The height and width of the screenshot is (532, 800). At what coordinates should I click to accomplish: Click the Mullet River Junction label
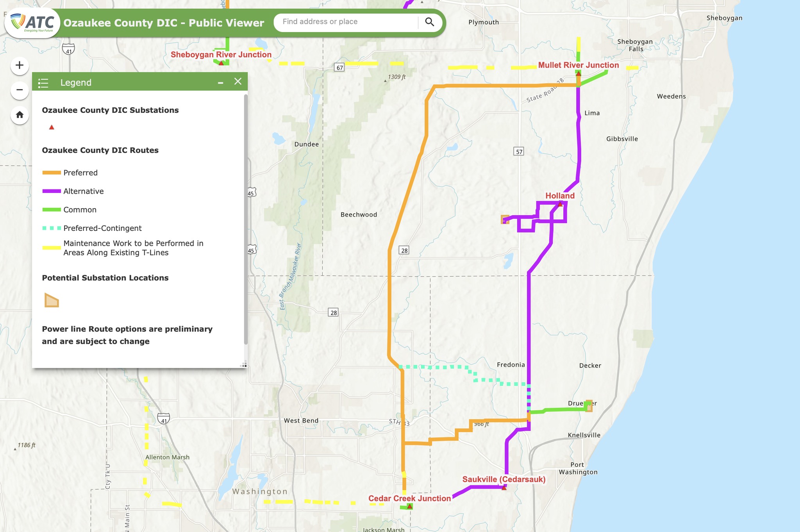click(x=579, y=65)
